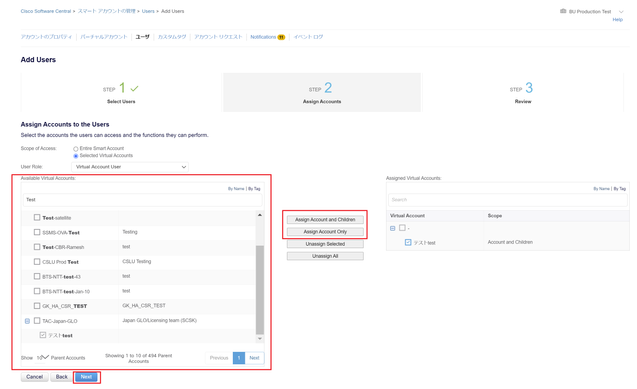Click the Previous pagination button
The image size is (637, 389).
coord(219,358)
